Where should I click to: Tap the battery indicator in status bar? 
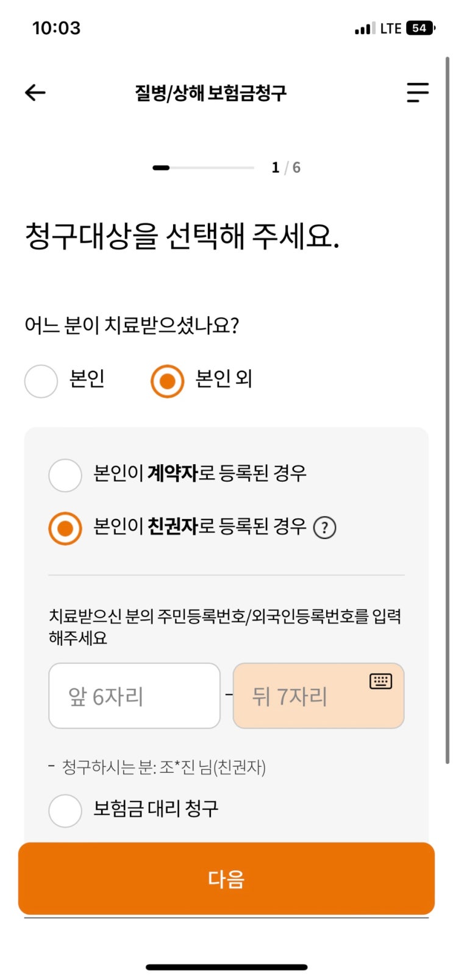[x=420, y=28]
